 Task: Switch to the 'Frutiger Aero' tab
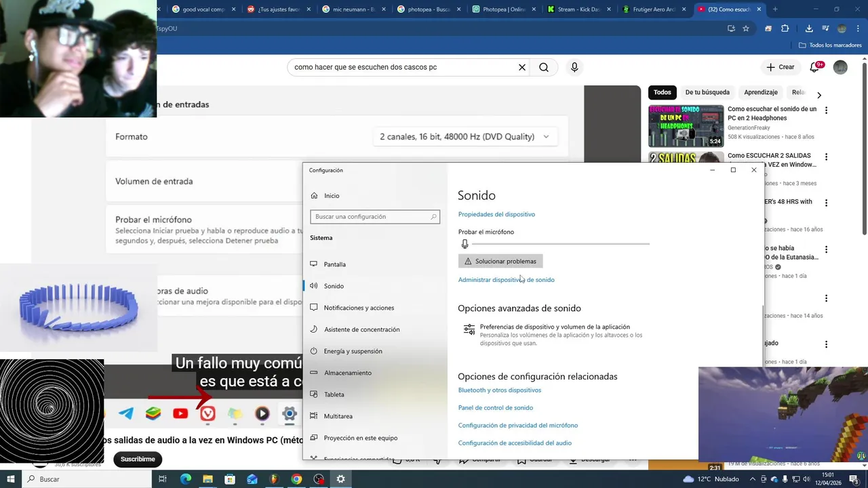tap(653, 9)
